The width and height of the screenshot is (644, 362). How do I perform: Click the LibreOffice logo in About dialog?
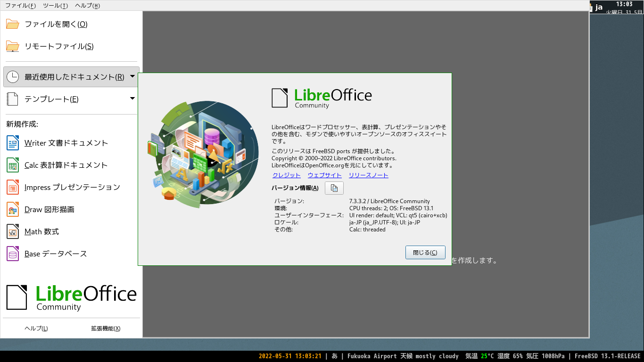pos(322,98)
